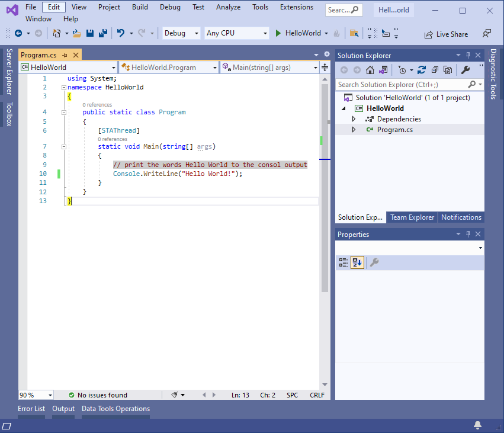Image resolution: width=504 pixels, height=433 pixels.
Task: Undo the last action in the toolbar
Action: tap(121, 33)
